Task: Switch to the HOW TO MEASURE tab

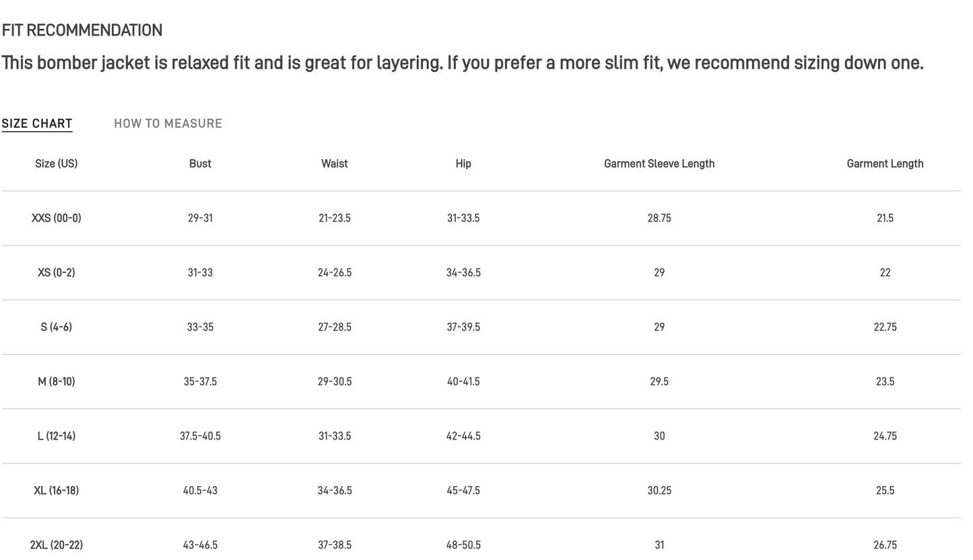Action: point(168,123)
